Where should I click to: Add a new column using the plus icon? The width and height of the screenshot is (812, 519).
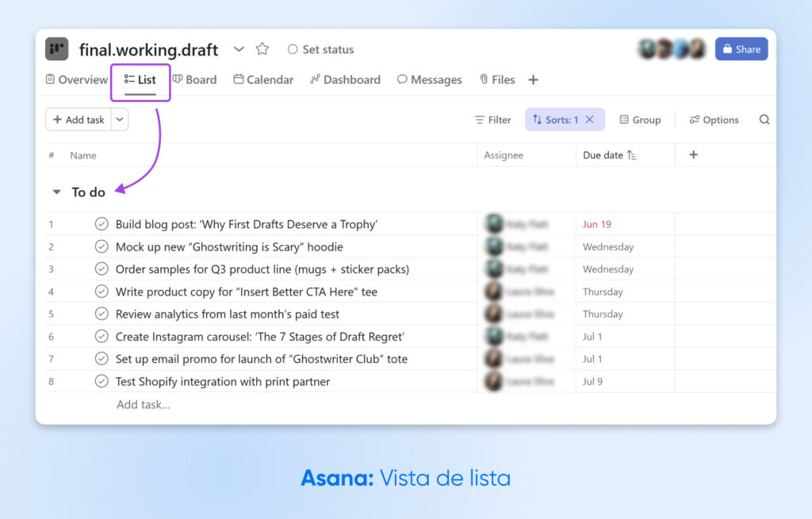click(693, 155)
